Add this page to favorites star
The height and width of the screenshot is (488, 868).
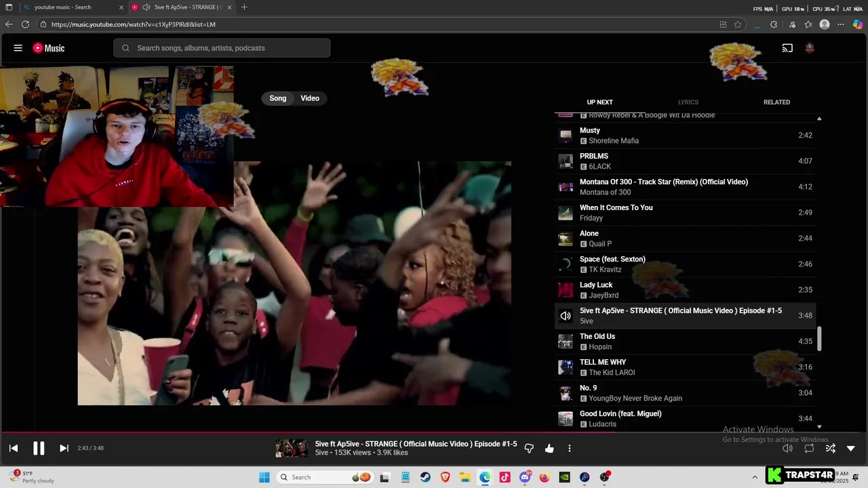click(738, 24)
